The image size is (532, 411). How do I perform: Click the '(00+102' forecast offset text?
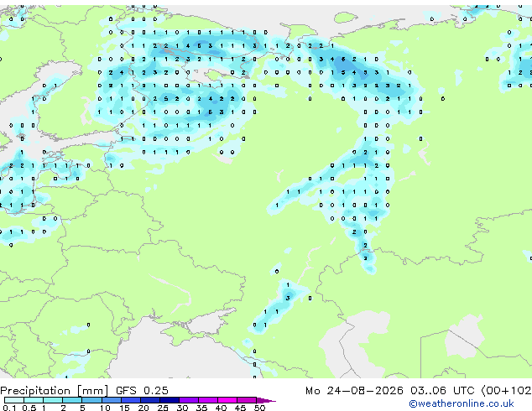tap(506, 391)
